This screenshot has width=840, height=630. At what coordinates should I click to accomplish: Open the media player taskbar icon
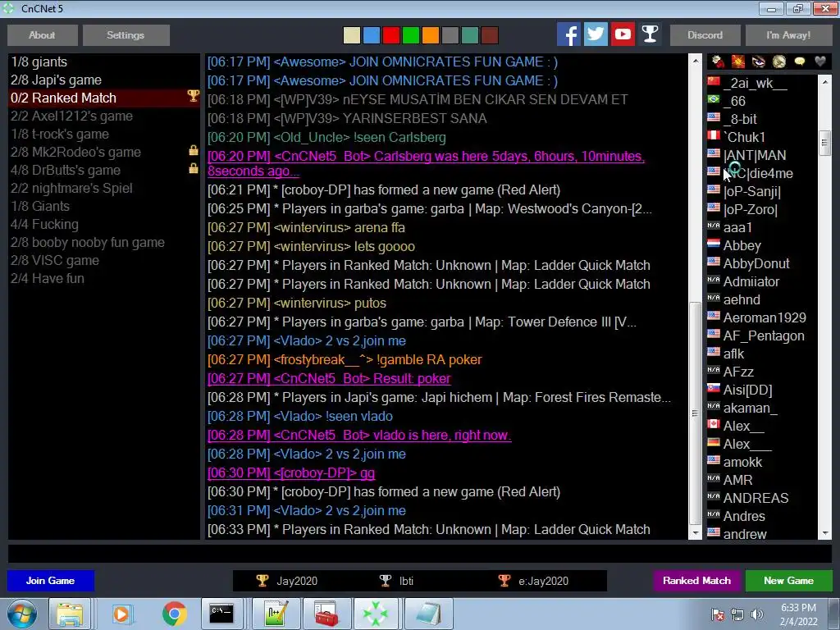[x=121, y=614]
